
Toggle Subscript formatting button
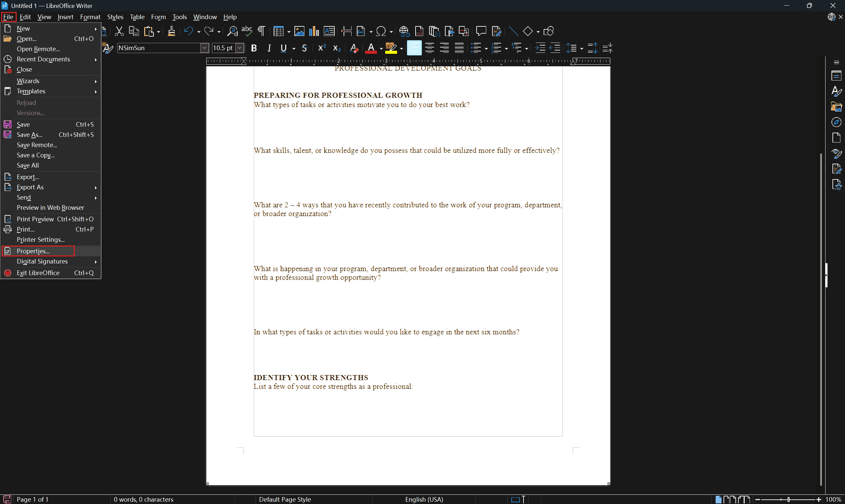click(337, 48)
